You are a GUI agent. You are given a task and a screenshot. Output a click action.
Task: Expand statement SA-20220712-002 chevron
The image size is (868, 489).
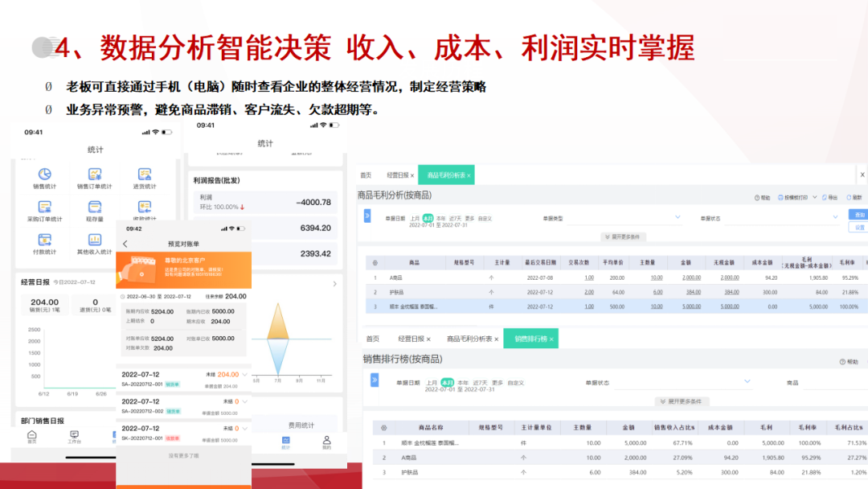click(x=244, y=401)
